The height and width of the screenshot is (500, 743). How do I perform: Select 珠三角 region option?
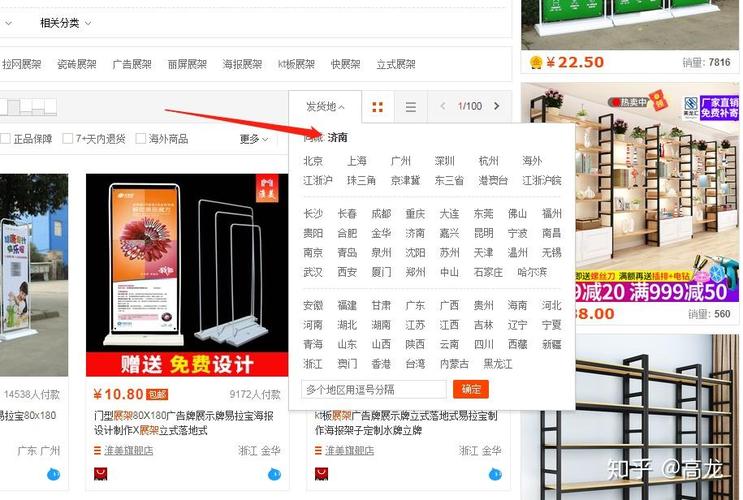pos(362,181)
